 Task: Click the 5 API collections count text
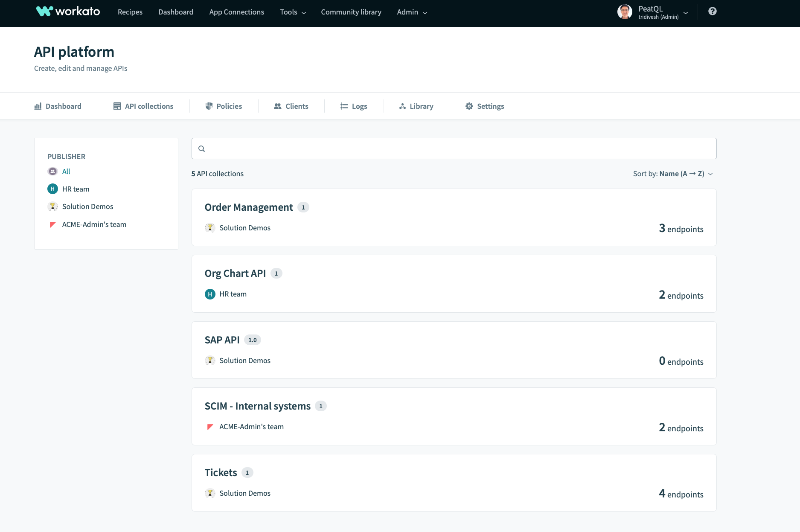(x=218, y=174)
